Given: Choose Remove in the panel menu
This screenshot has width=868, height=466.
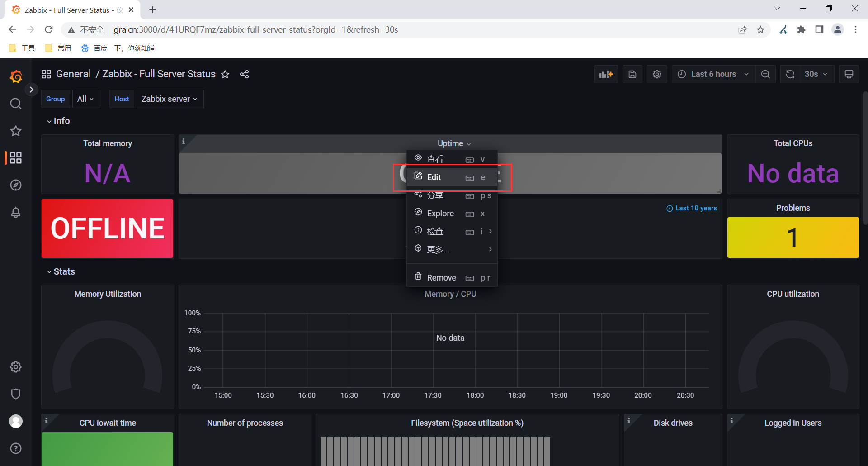Looking at the screenshot, I should point(452,277).
